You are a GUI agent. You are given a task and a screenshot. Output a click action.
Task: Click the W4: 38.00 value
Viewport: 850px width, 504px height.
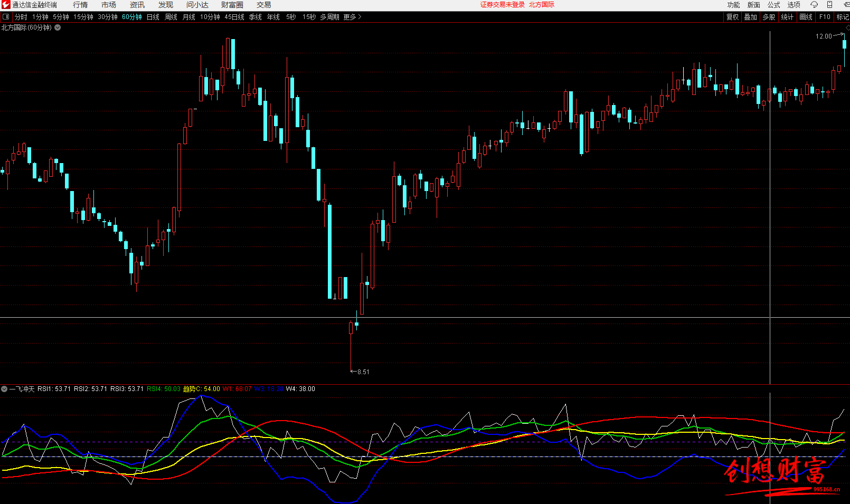coord(300,389)
